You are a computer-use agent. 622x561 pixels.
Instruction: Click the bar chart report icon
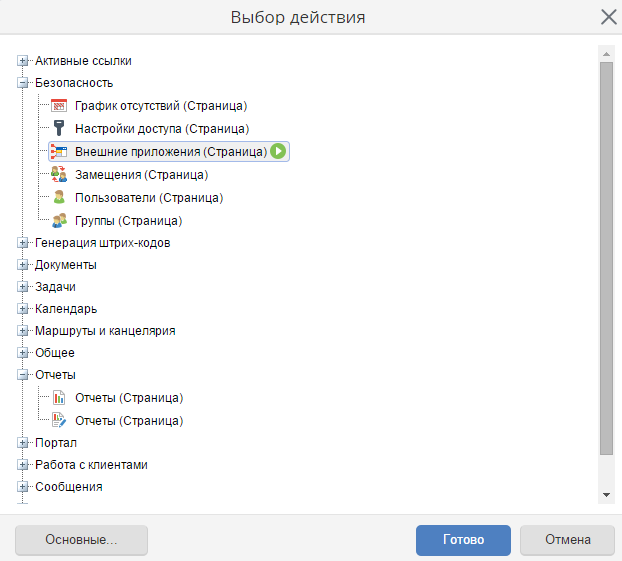coord(59,398)
